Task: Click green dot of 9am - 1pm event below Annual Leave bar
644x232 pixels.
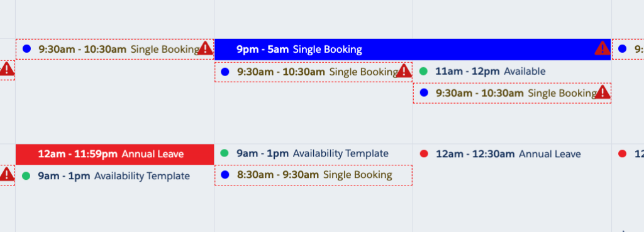Action: click(x=26, y=176)
